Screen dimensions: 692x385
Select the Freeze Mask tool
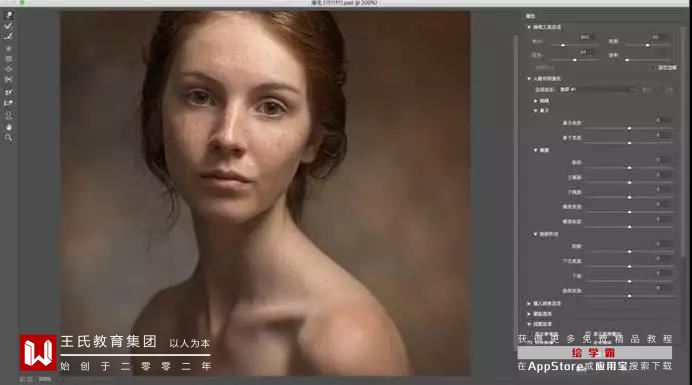[x=8, y=92]
